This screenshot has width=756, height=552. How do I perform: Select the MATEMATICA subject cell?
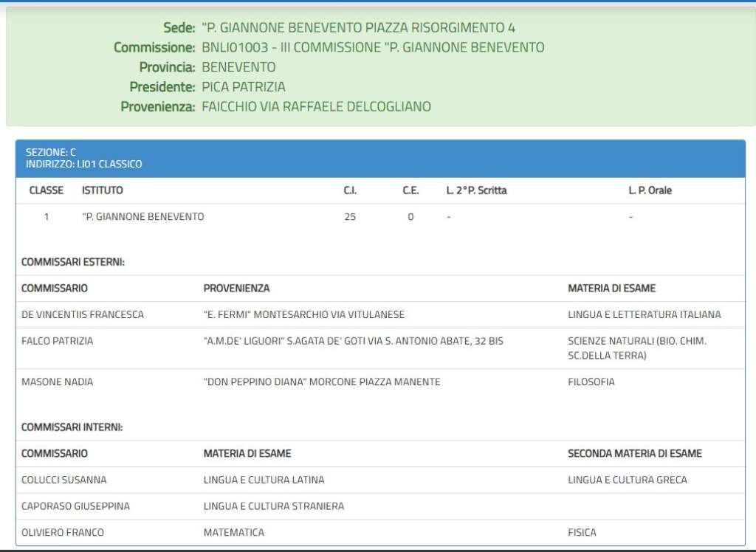coord(234,533)
